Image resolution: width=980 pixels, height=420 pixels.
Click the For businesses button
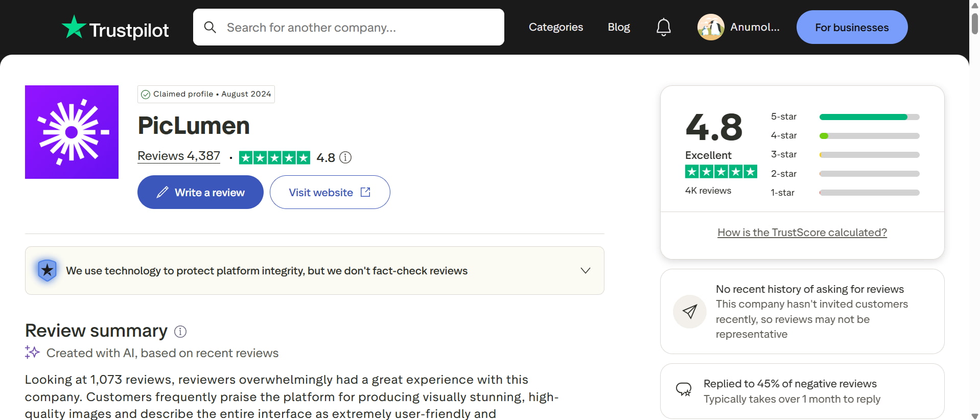coord(852,27)
